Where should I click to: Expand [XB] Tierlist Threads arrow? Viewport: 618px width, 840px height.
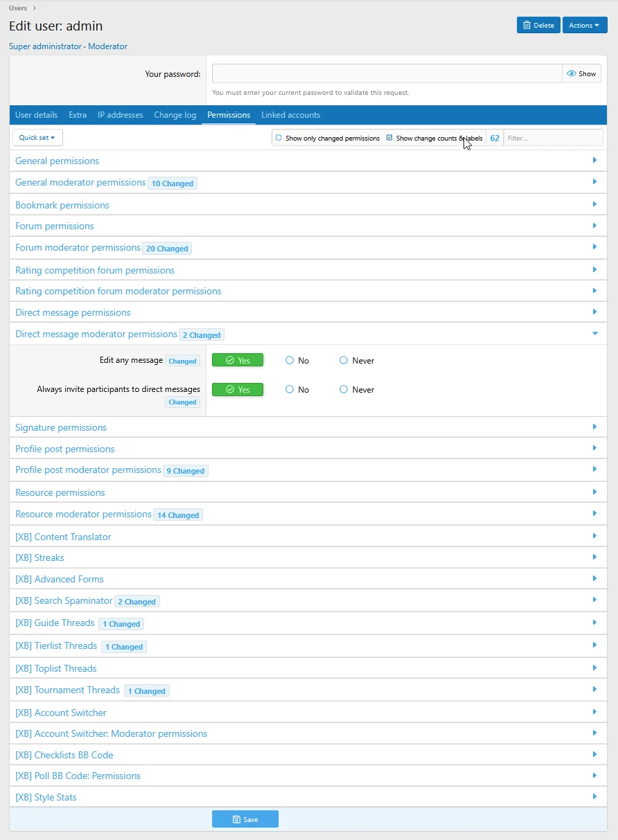pyautogui.click(x=594, y=645)
